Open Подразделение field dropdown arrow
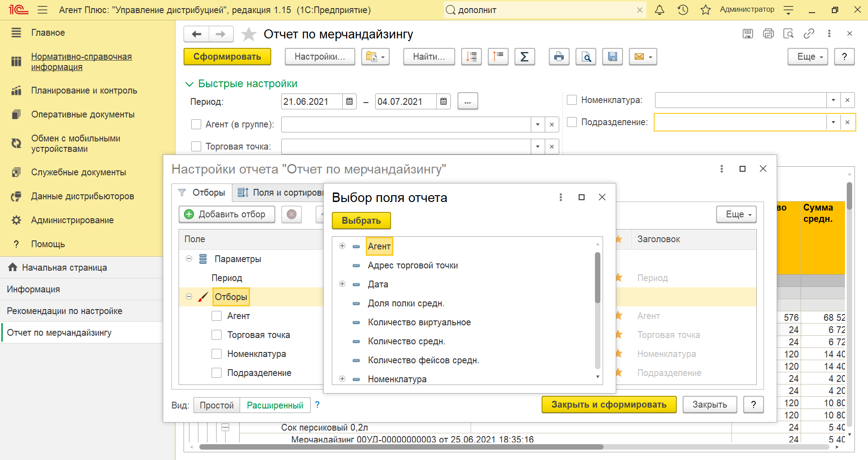 pos(833,122)
